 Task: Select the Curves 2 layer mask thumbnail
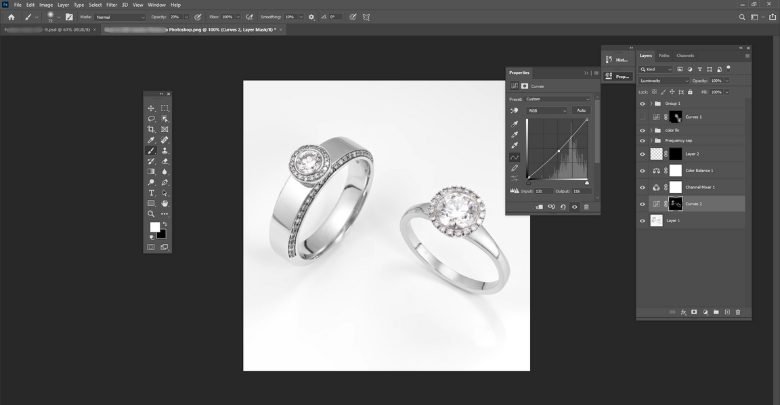(x=676, y=204)
